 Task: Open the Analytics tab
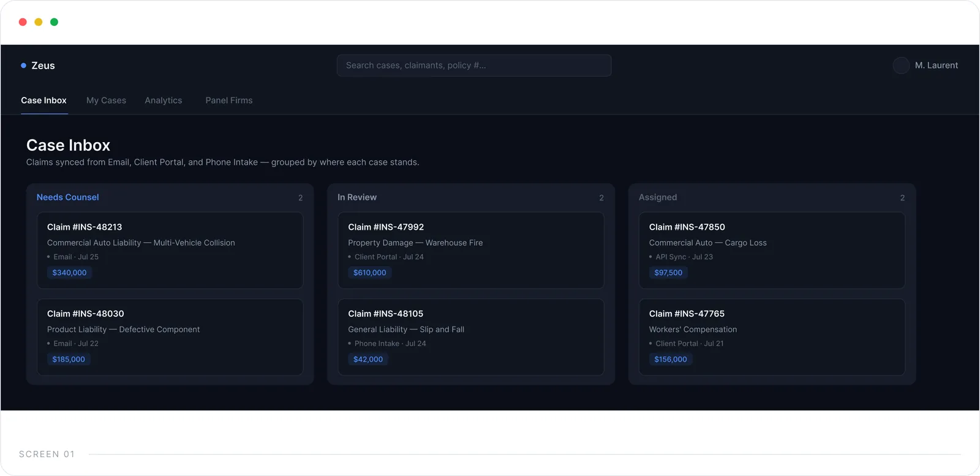[x=164, y=100]
